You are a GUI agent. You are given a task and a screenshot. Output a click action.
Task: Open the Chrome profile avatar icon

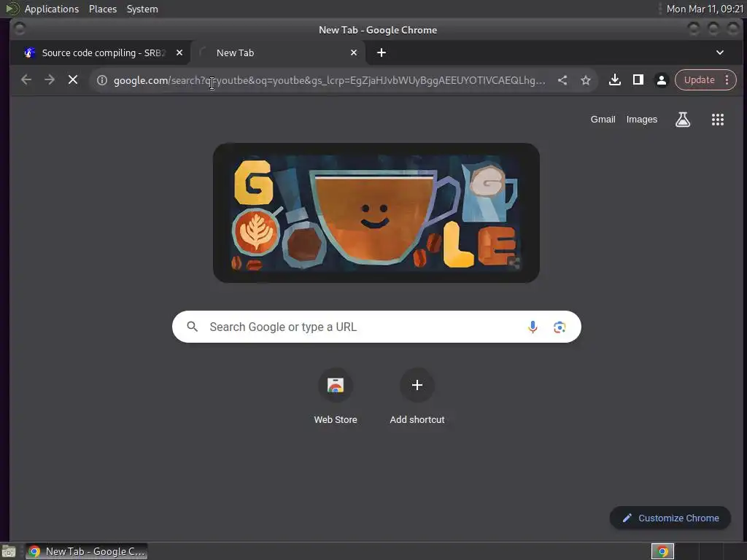(662, 80)
